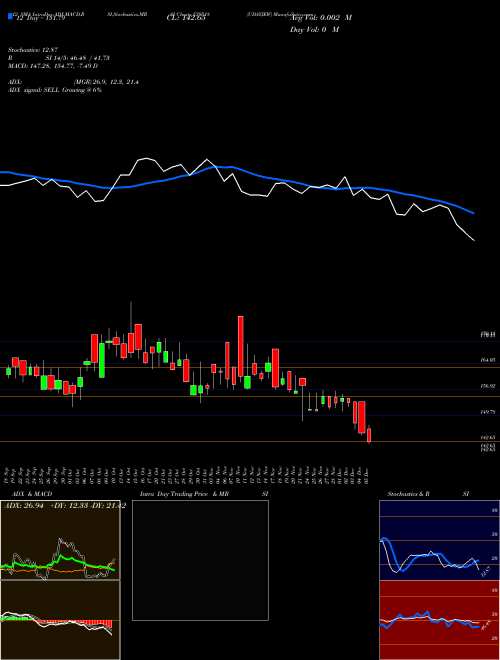This screenshot has width=500, height=660.
Task: Open the blue Stochastics mini chart
Action: click(x=439, y=540)
